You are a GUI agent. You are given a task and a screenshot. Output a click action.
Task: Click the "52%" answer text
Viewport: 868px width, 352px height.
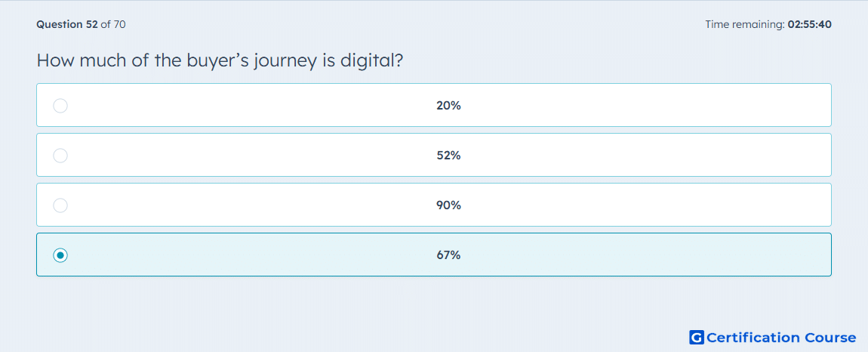pos(448,155)
